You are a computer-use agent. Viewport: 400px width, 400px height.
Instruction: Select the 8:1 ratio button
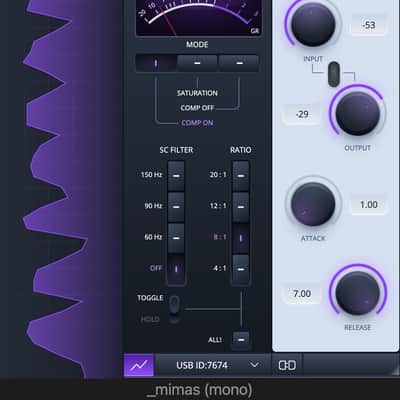coord(241,238)
